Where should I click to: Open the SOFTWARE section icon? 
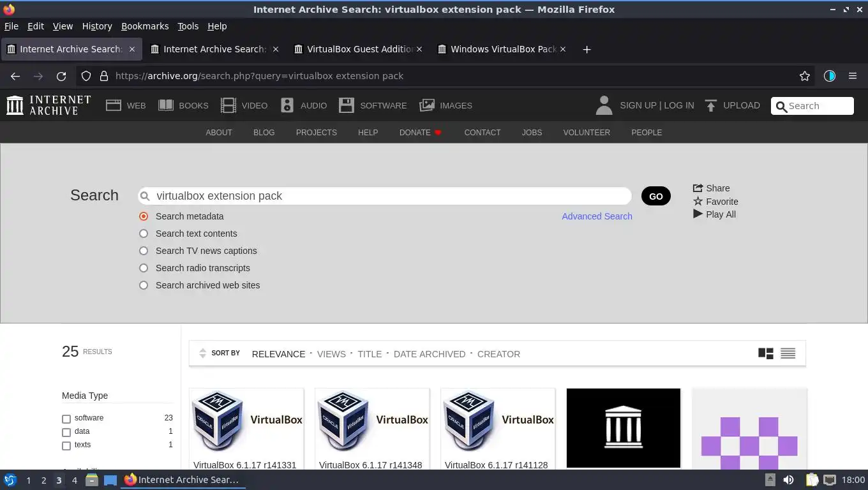click(346, 105)
